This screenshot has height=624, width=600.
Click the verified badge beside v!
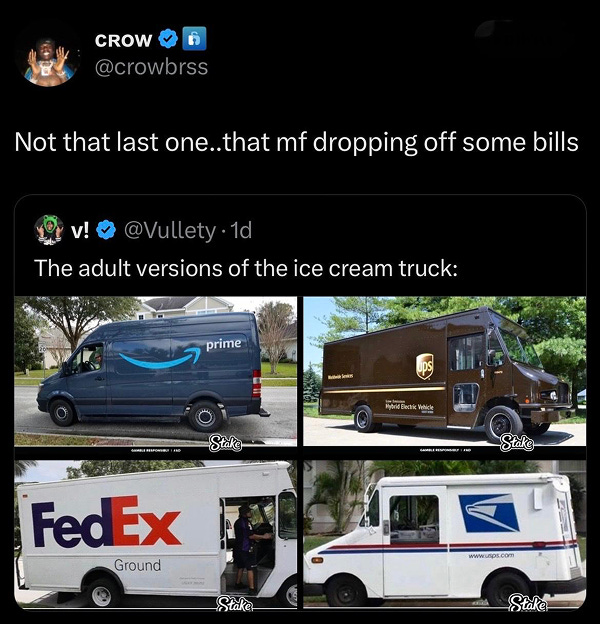(106, 230)
